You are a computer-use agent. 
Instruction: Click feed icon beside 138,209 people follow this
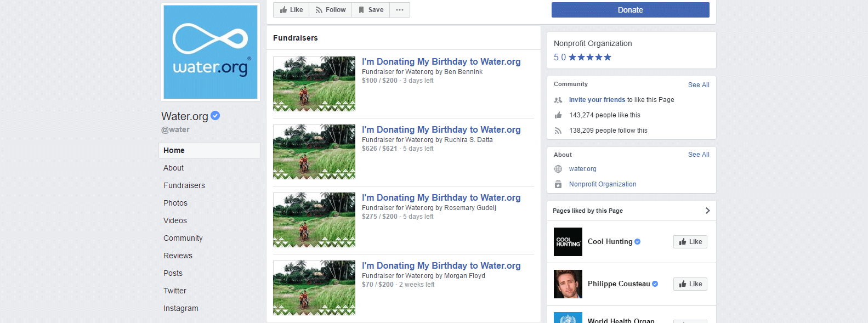pyautogui.click(x=558, y=131)
